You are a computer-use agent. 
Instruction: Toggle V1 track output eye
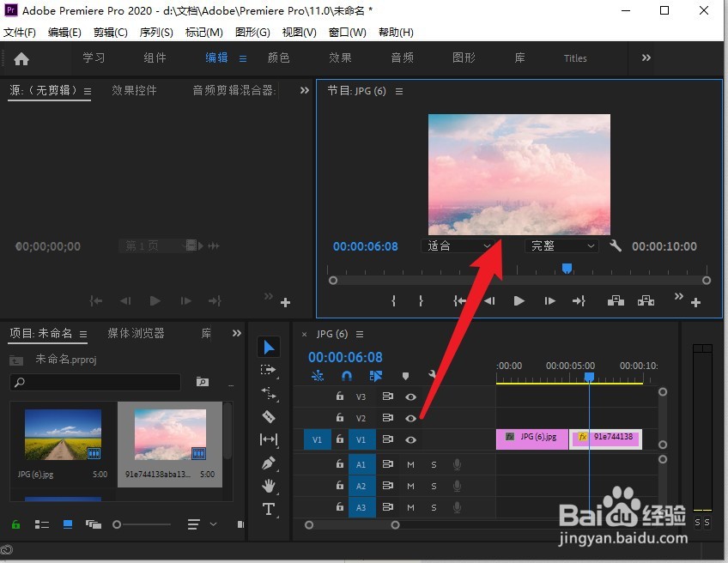410,439
